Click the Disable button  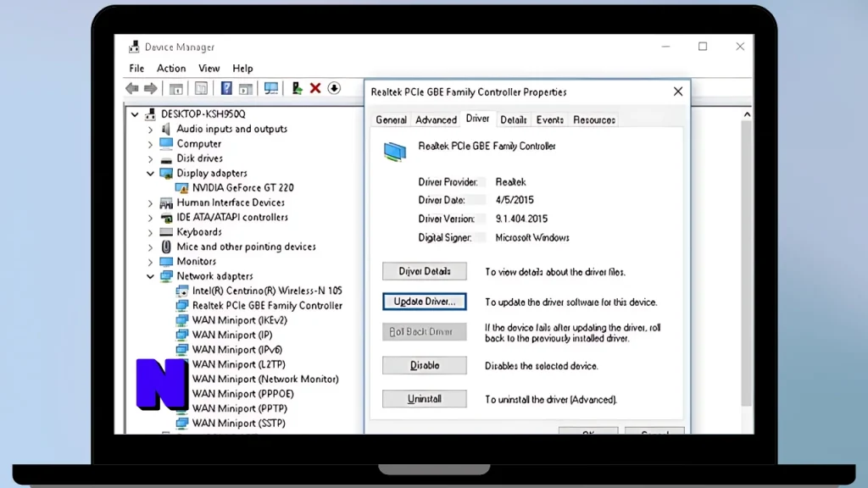(x=425, y=365)
